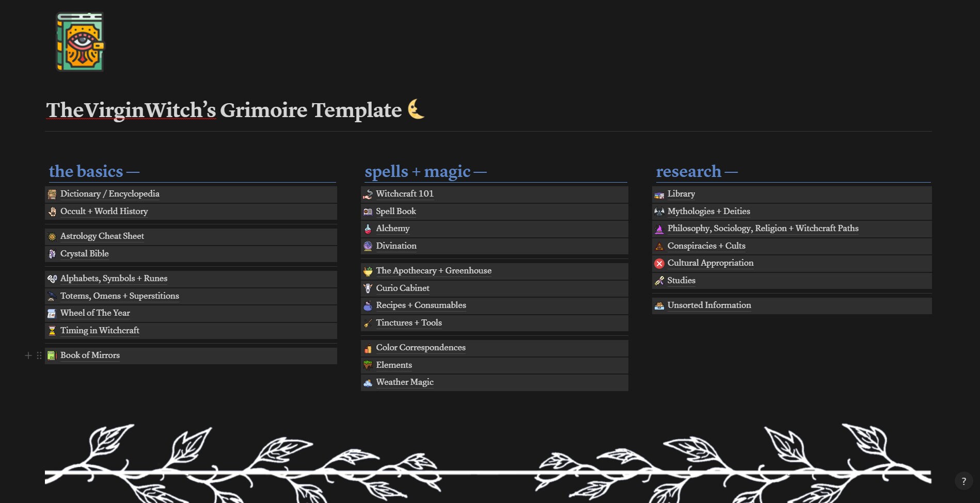Image resolution: width=980 pixels, height=503 pixels.
Task: Open Mythologies + Deities
Action: click(708, 211)
